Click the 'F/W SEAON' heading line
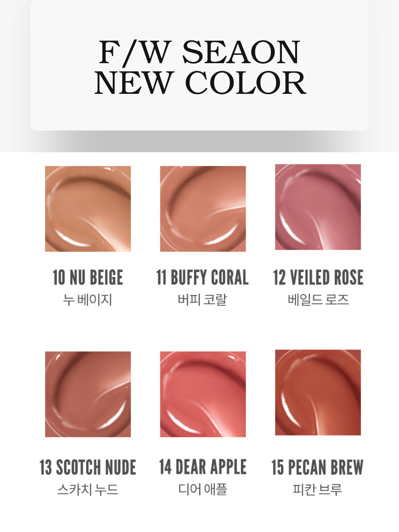 click(x=199, y=52)
